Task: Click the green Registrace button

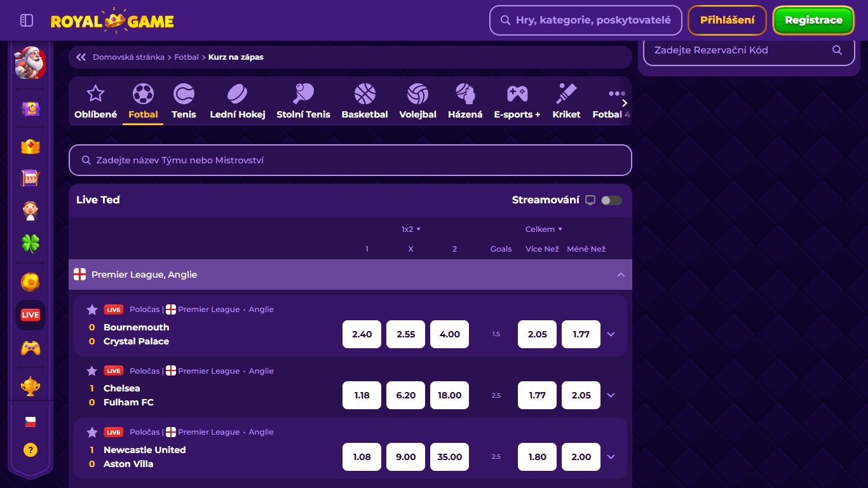Action: (813, 20)
